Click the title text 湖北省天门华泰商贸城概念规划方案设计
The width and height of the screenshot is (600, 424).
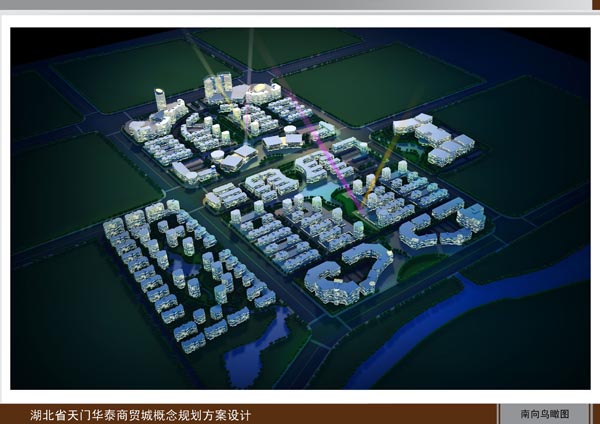pyautogui.click(x=140, y=415)
